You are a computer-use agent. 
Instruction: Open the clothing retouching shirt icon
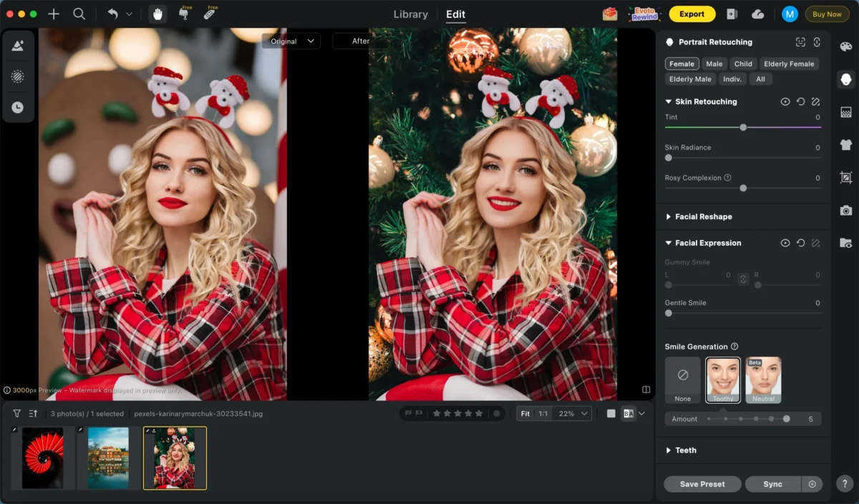pyautogui.click(x=845, y=144)
